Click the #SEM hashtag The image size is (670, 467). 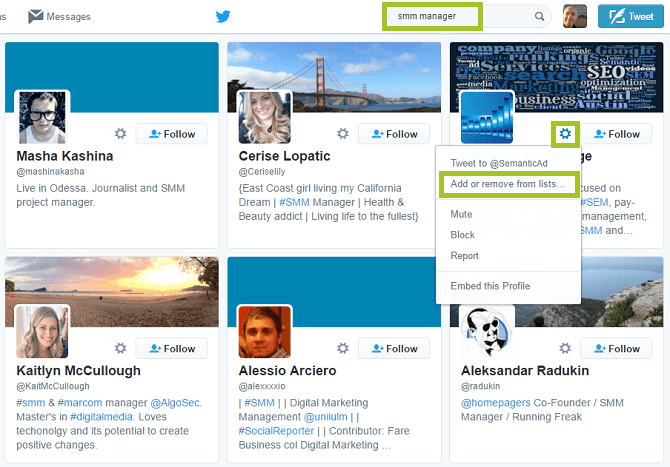595,202
